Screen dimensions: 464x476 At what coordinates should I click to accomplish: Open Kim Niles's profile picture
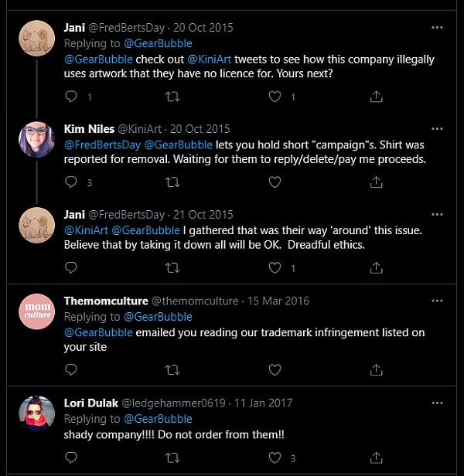[x=36, y=140]
